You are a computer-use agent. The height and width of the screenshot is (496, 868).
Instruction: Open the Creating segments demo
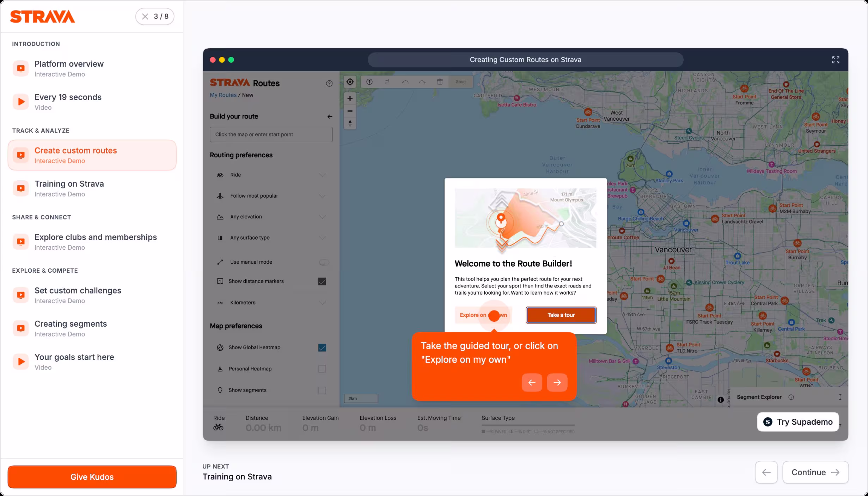92,328
